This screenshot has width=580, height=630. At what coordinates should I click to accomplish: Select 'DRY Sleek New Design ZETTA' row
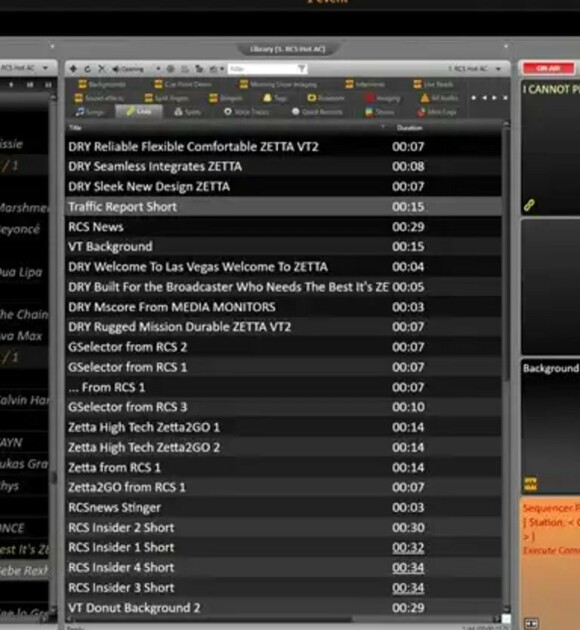click(283, 186)
